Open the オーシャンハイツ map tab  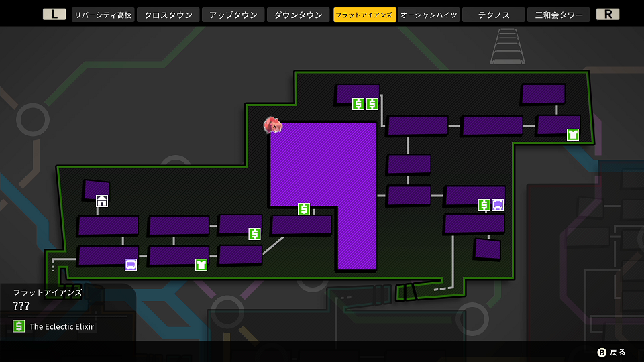pos(429,15)
